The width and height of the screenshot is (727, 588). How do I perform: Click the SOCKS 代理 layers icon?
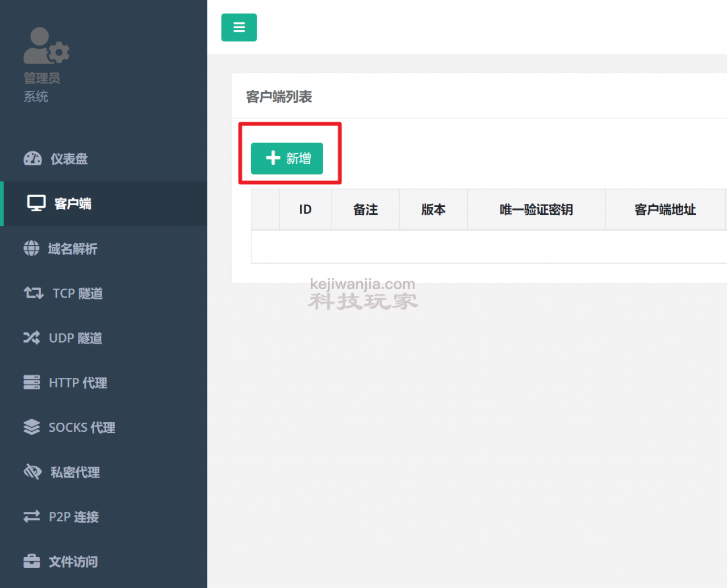pyautogui.click(x=31, y=427)
